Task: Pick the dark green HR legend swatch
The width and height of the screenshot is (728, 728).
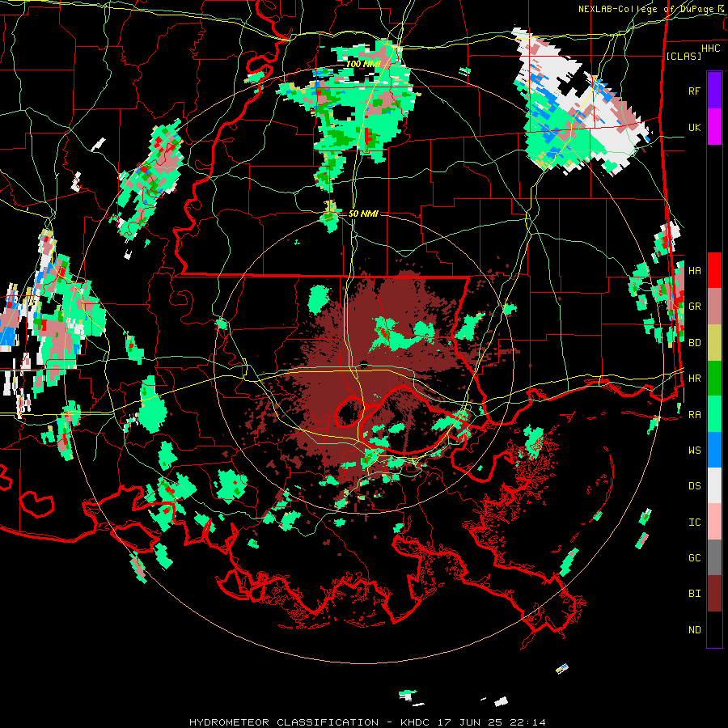Action: point(714,379)
